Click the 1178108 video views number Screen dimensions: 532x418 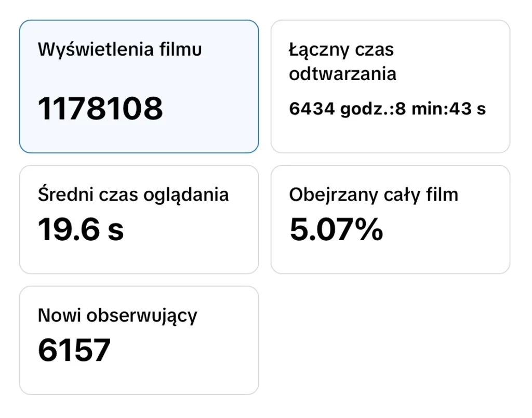tap(100, 109)
